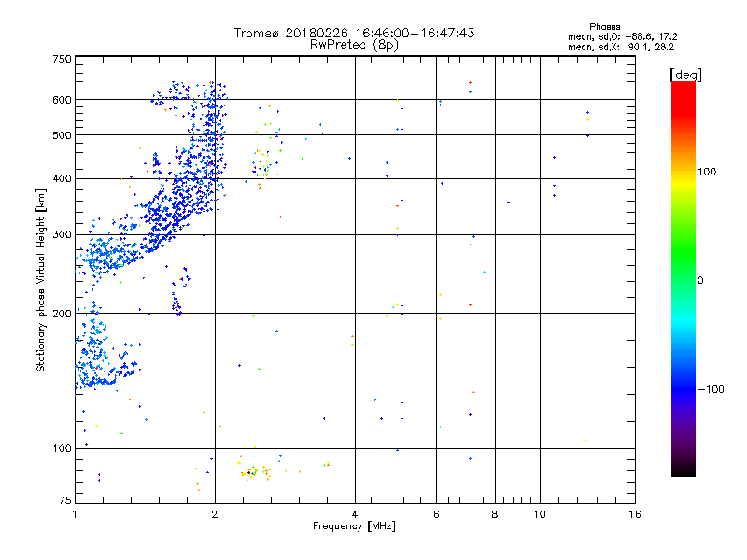Image resolution: width=747 pixels, height=560 pixels.
Task: Select the 'RwPretec (8p)' subtitle
Action: pyautogui.click(x=354, y=45)
